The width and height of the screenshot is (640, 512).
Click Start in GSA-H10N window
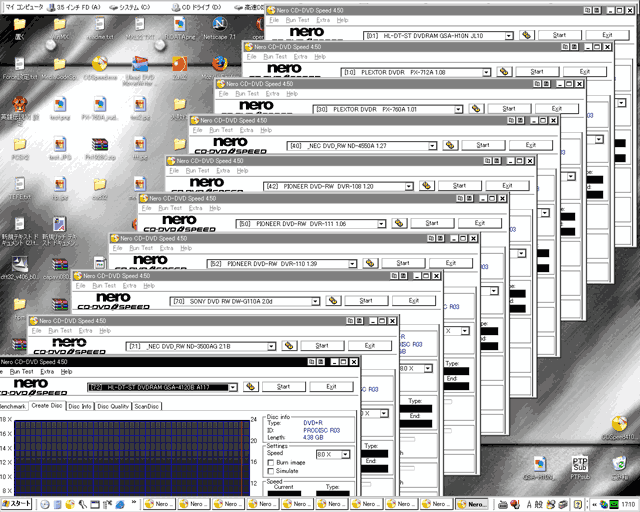click(559, 35)
